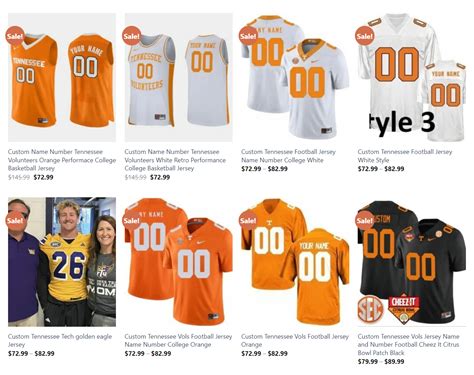Click Sale badge on Cheez It black jersey
The width and height of the screenshot is (474, 375).
(364, 220)
